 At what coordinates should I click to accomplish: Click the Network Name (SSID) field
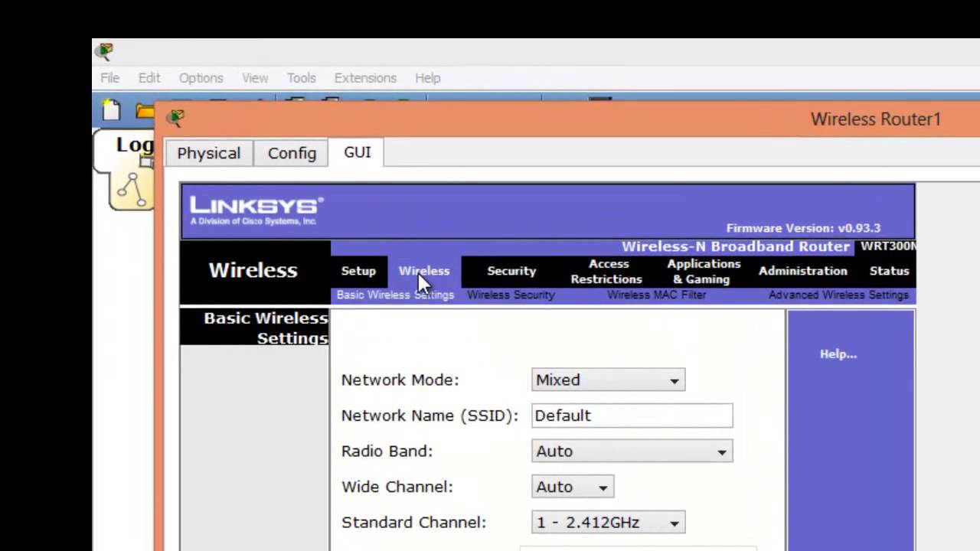[x=632, y=416]
